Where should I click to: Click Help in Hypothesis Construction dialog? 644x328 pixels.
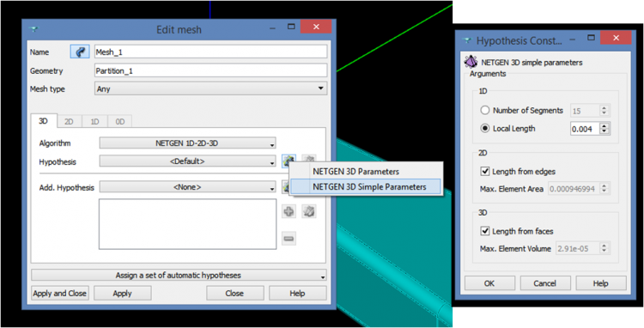(600, 283)
